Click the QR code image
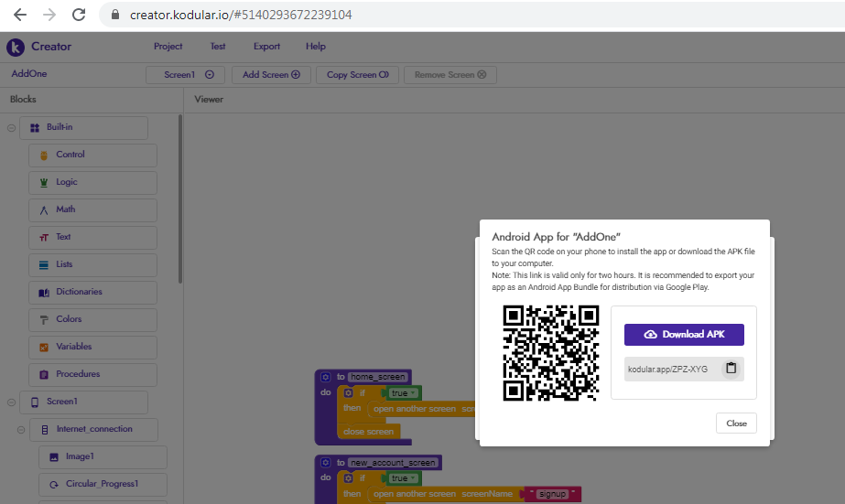This screenshot has width=845, height=504. [x=551, y=353]
